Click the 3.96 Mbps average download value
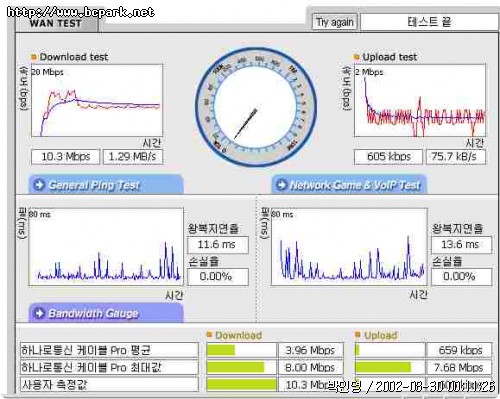500x399 pixels. pos(311,350)
